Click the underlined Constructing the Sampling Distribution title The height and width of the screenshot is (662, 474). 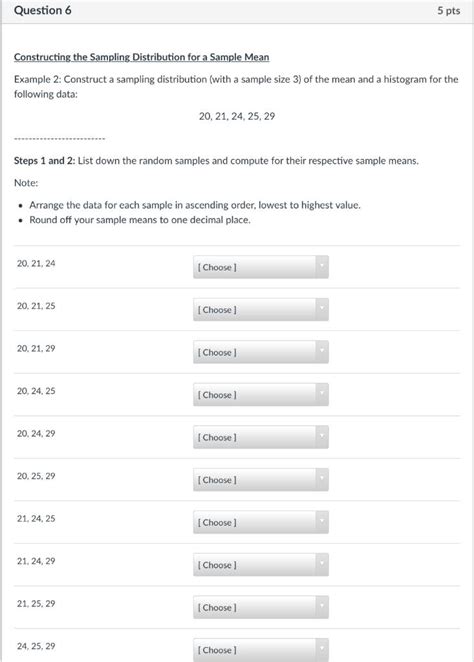point(141,57)
